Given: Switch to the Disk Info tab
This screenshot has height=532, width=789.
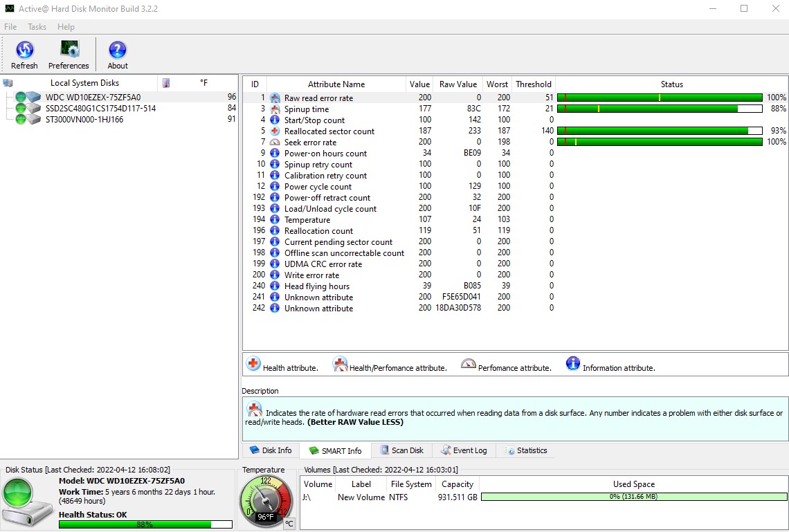Looking at the screenshot, I should [271, 450].
